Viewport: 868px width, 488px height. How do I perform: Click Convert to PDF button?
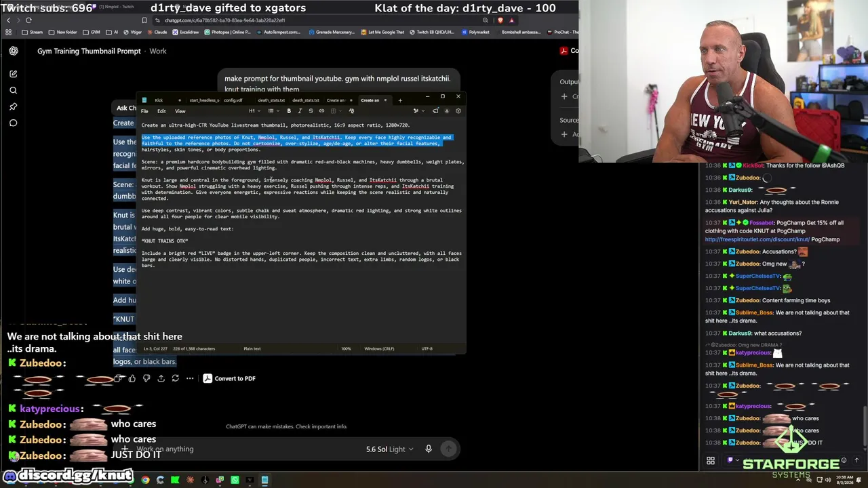(229, 378)
